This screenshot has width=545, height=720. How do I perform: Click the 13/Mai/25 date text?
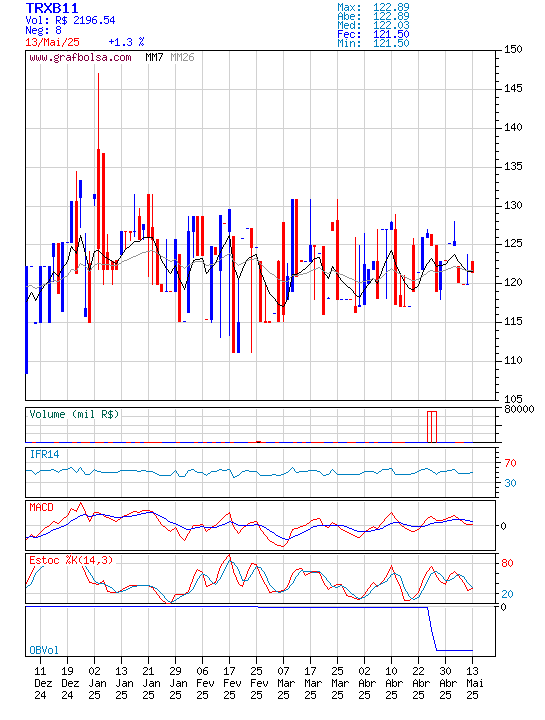(52, 42)
